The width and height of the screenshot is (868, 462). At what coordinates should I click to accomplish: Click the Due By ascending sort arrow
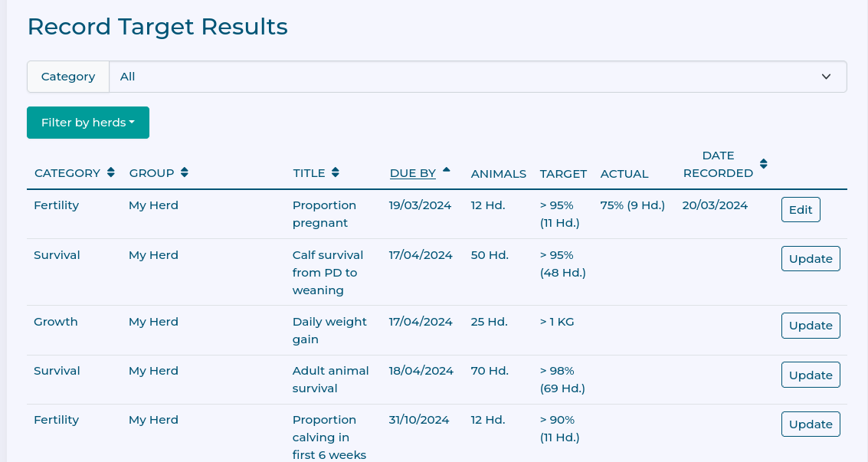click(446, 169)
